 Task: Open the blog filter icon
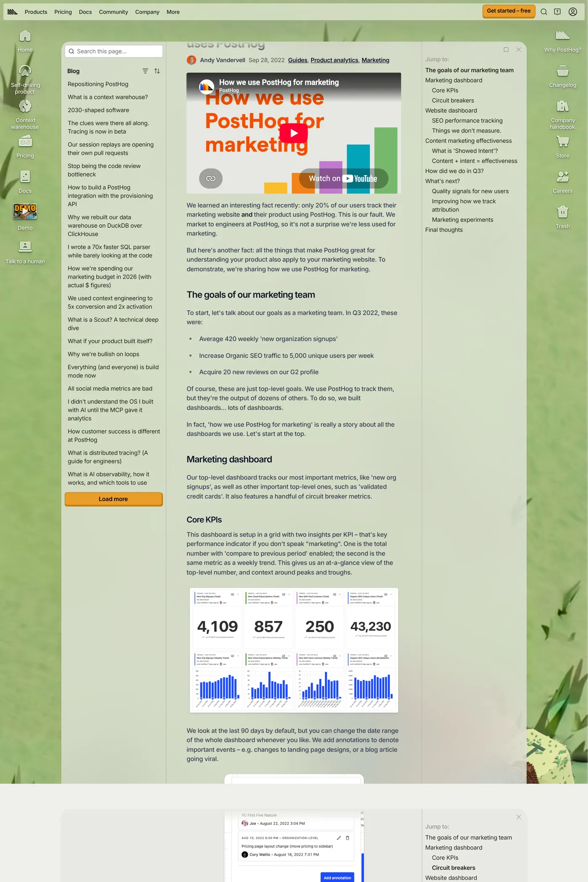(145, 71)
